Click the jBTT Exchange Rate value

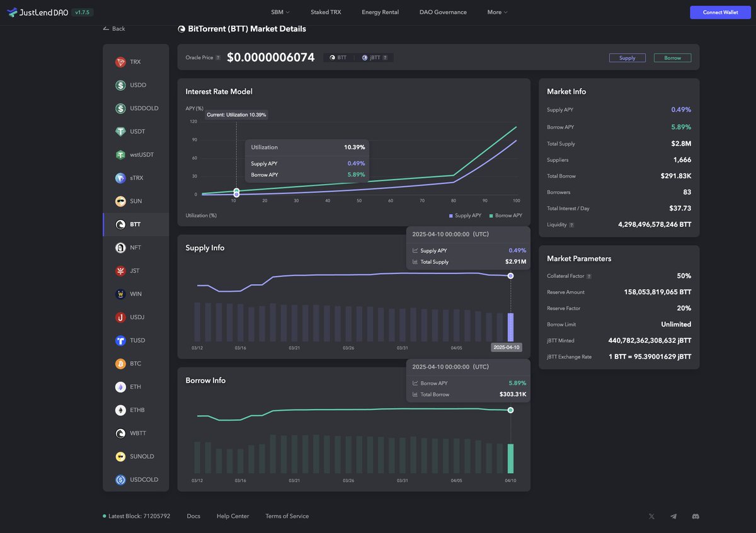(650, 357)
